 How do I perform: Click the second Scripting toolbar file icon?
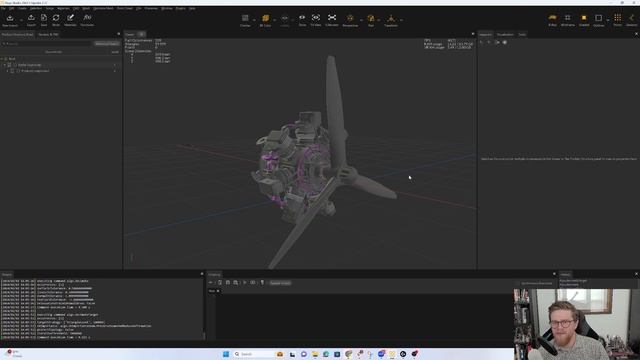click(x=220, y=282)
